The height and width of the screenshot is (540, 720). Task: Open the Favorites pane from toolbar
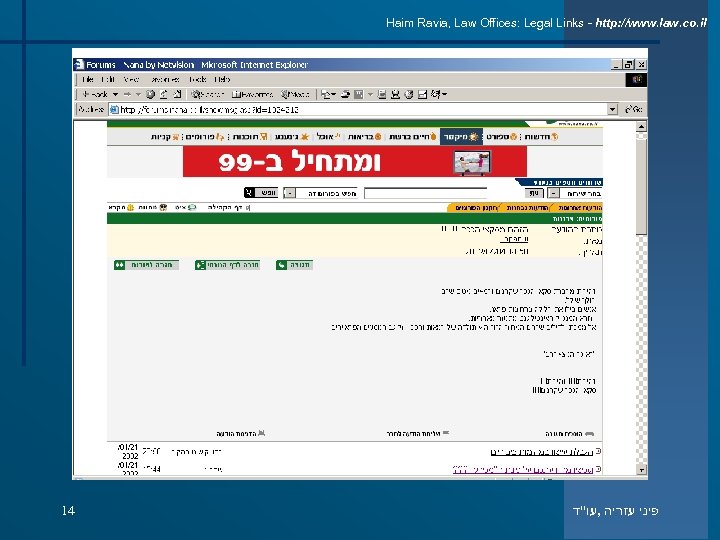click(252, 95)
